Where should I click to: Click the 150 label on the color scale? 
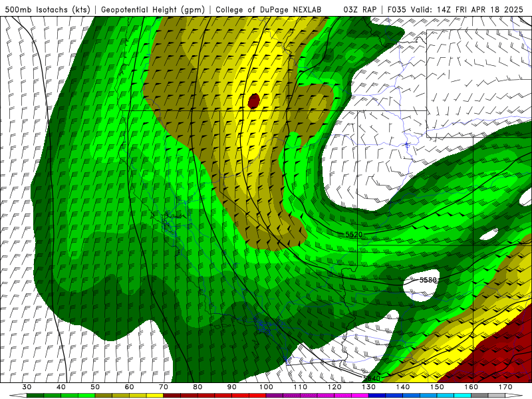(x=437, y=387)
